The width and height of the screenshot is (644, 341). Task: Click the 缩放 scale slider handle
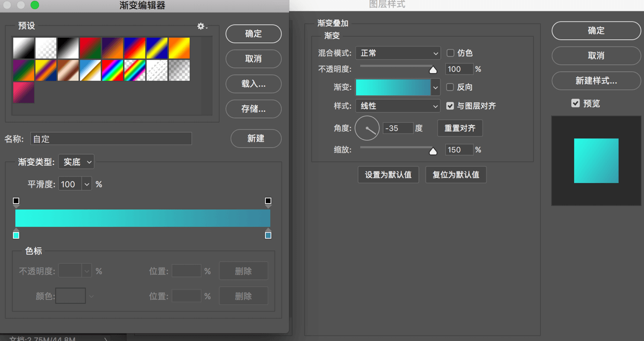coord(433,151)
